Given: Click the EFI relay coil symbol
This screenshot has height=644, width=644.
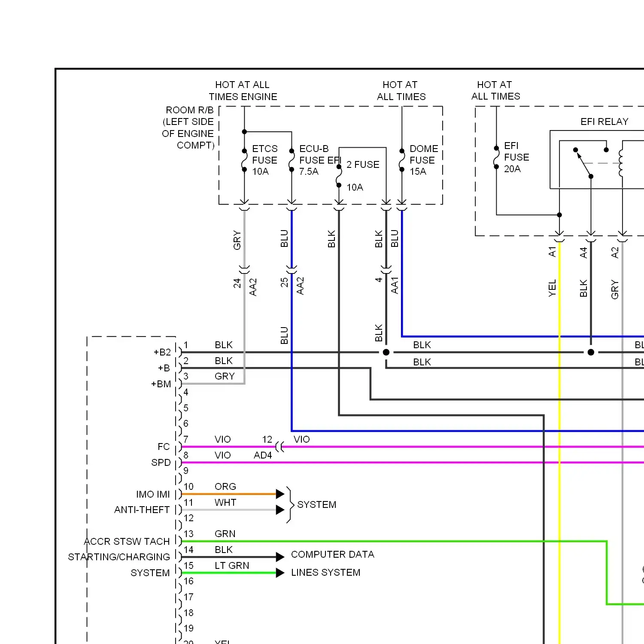Looking at the screenshot, I should 620,163.
